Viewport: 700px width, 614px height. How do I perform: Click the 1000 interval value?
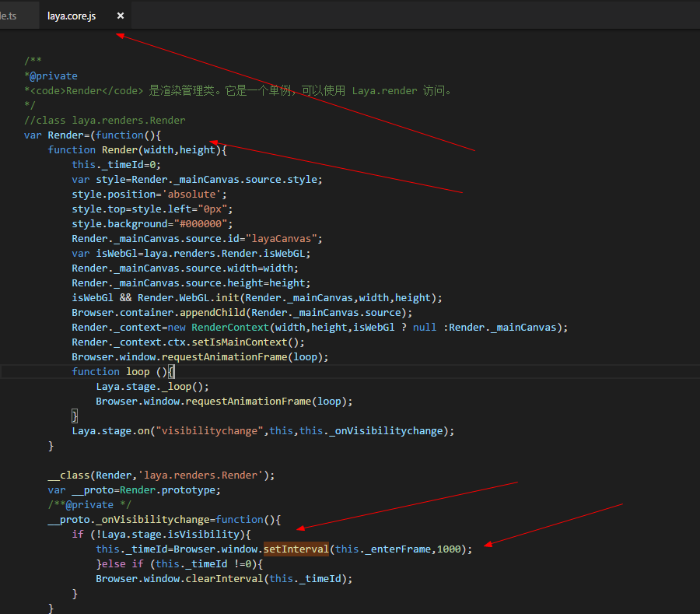tap(449, 549)
